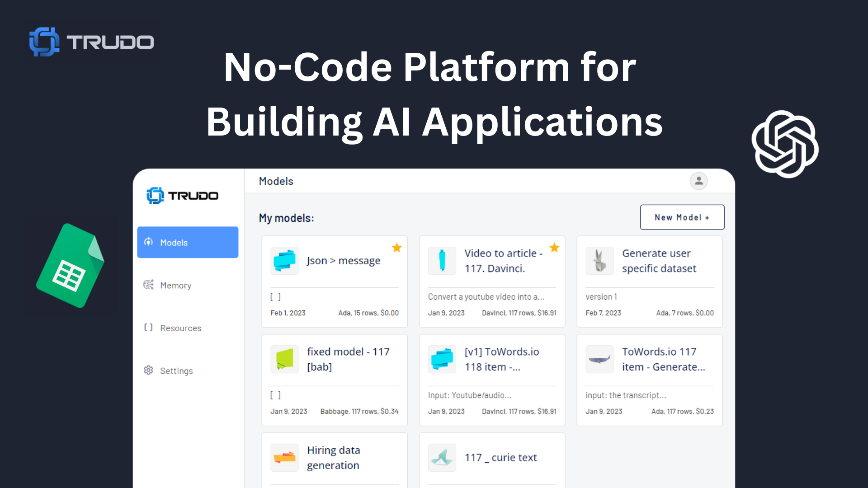Click the Memory brain icon
Image resolution: width=868 pixels, height=488 pixels.
coord(148,285)
